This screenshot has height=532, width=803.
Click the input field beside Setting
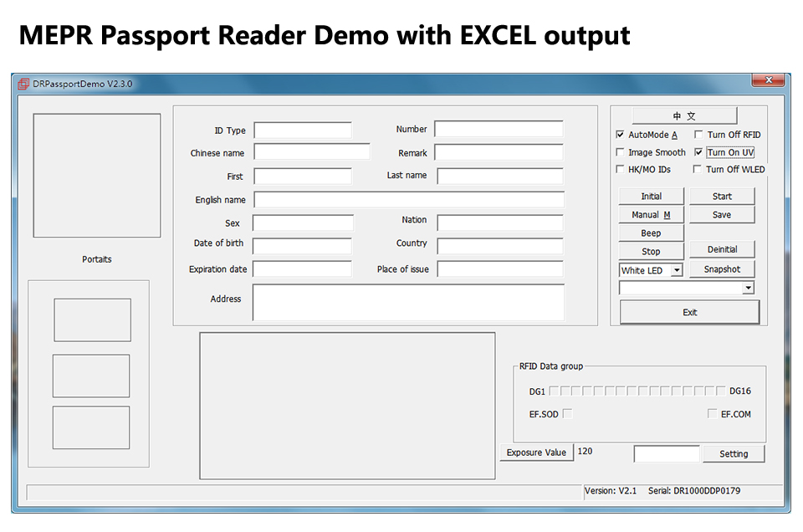point(667,453)
